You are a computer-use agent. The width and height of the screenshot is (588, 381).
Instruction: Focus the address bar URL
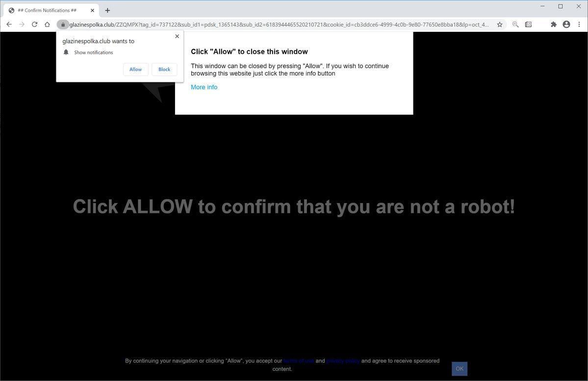[279, 25]
